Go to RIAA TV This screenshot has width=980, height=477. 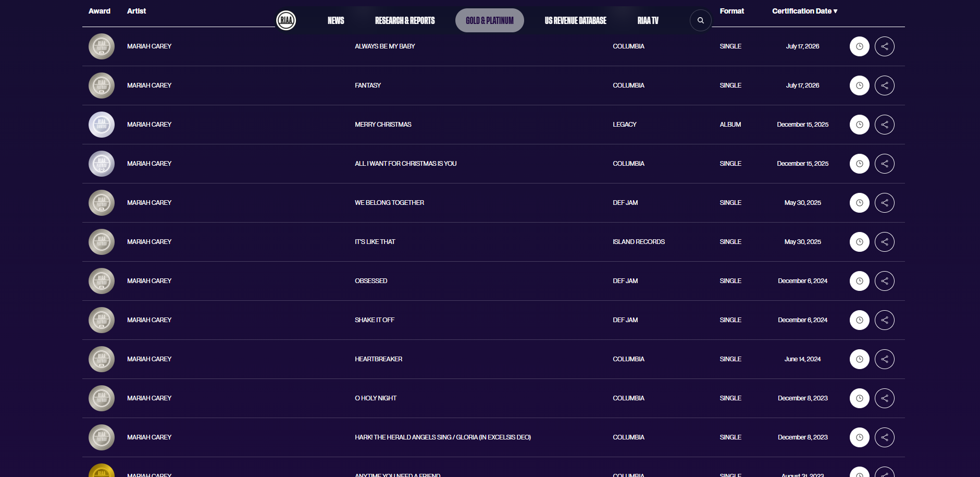coord(648,20)
